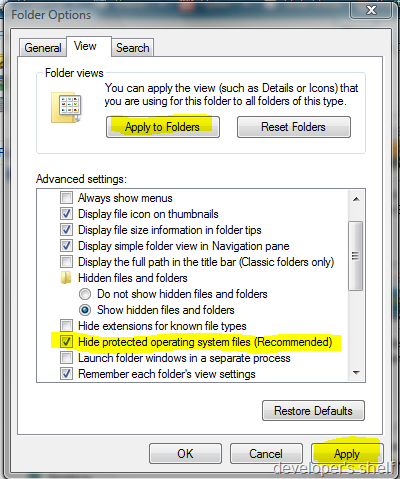400x479 pixels.
Task: Click the Hidden files and folders label
Action: [133, 278]
